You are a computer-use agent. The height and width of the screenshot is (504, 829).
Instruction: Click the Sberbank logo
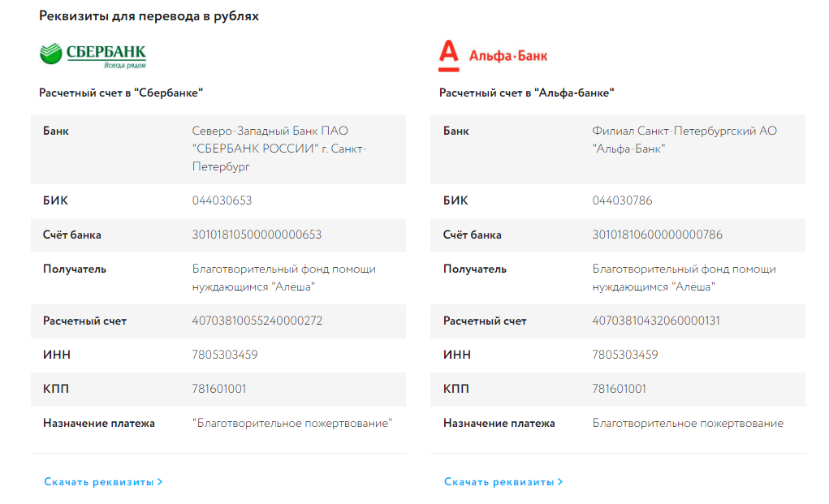tap(93, 55)
